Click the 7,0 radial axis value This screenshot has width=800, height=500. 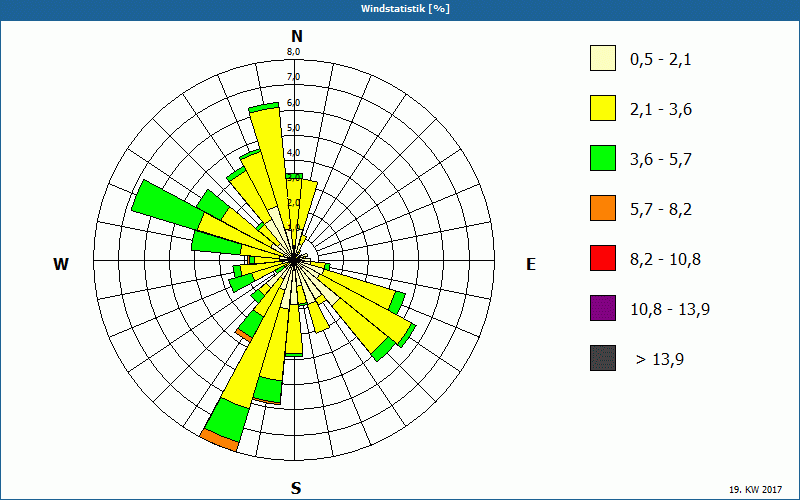point(293,77)
